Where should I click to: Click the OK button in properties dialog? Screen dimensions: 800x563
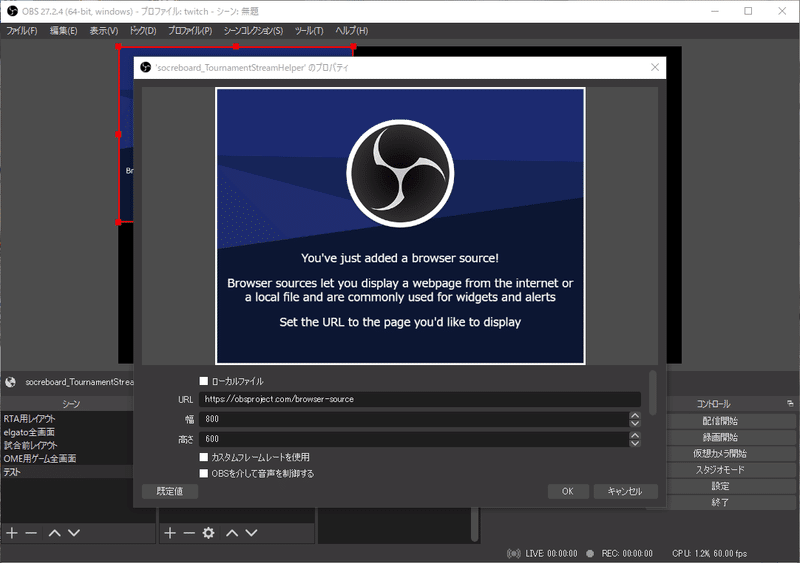[568, 491]
